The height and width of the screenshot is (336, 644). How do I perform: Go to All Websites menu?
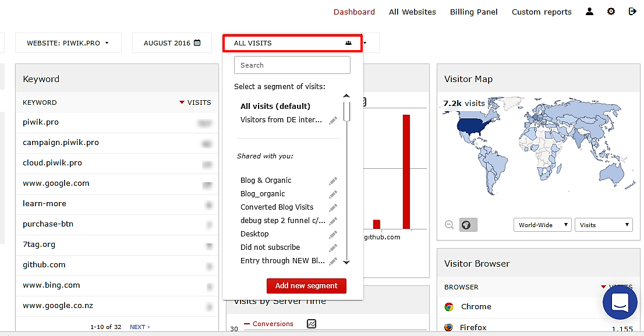pos(412,12)
